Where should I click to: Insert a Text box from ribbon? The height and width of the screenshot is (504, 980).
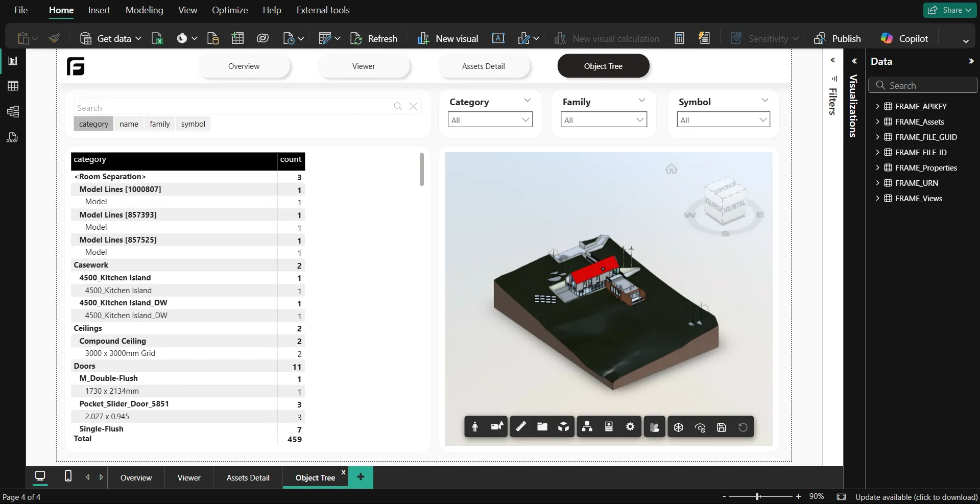498,38
